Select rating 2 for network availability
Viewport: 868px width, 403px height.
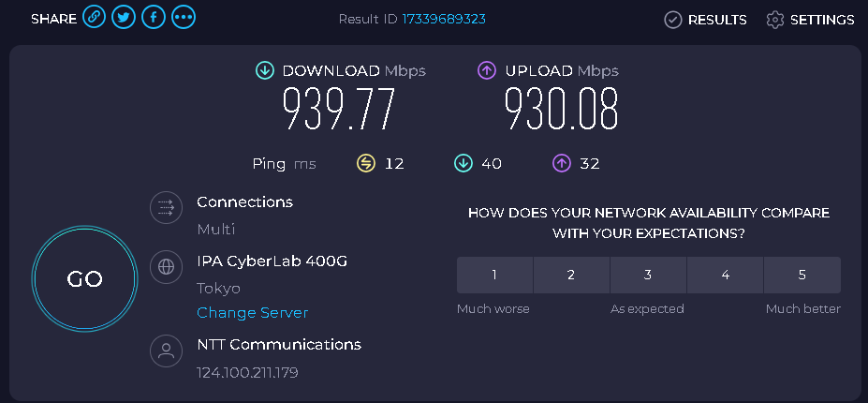point(572,275)
